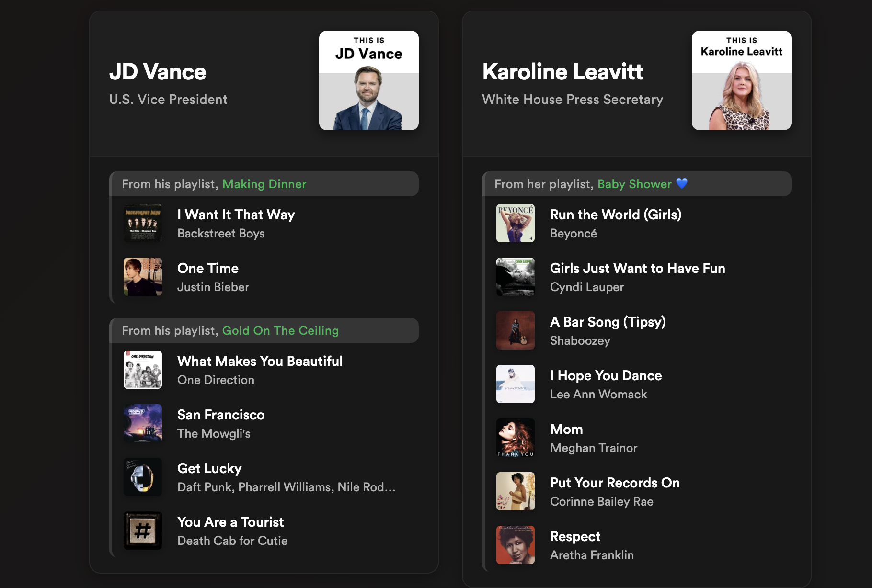Play "What Makes You Beautiful"
Image resolution: width=872 pixels, height=588 pixels.
[x=260, y=362]
